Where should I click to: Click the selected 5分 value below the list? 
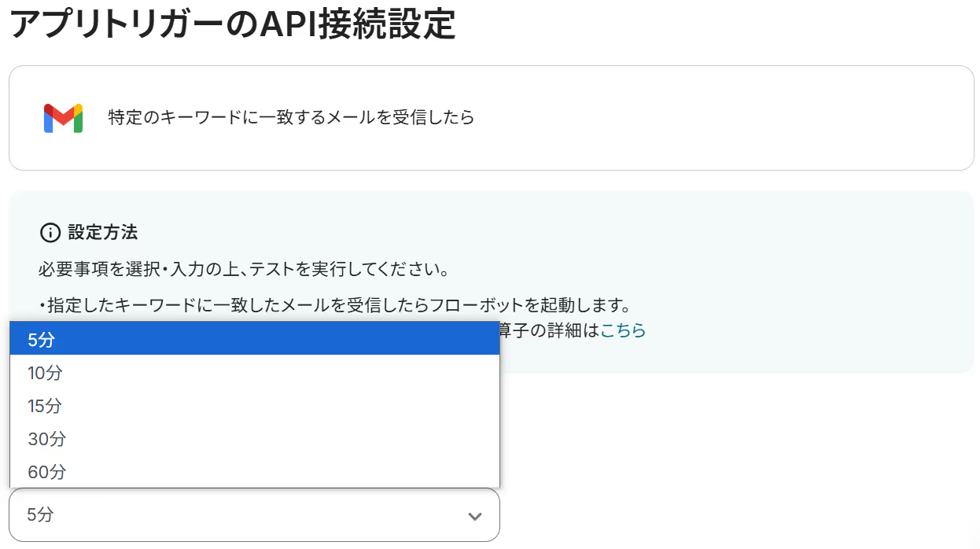pos(41,515)
